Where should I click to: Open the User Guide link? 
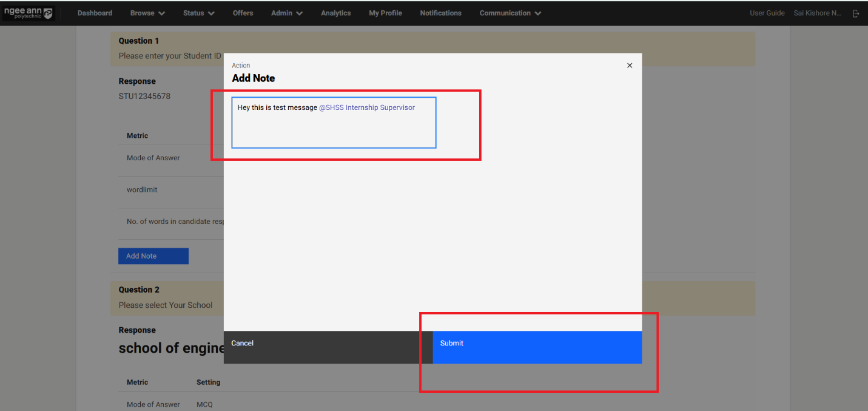pos(767,13)
